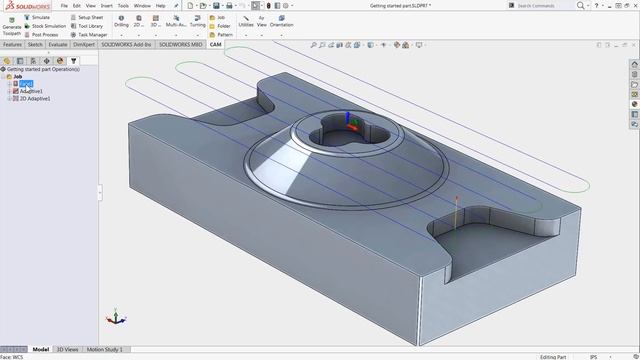Select the Drilling operation icon
Viewport: 640px width, 360px height.
[121, 18]
